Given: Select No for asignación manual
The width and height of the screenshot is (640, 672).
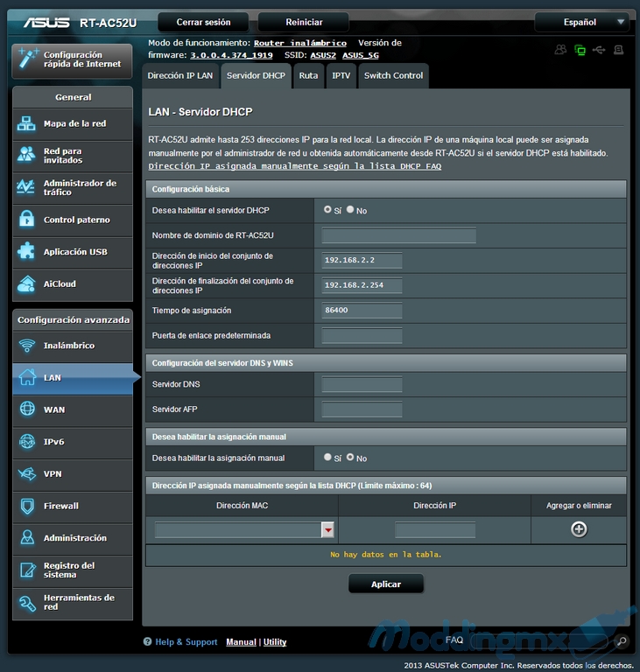Looking at the screenshot, I should tap(350, 458).
